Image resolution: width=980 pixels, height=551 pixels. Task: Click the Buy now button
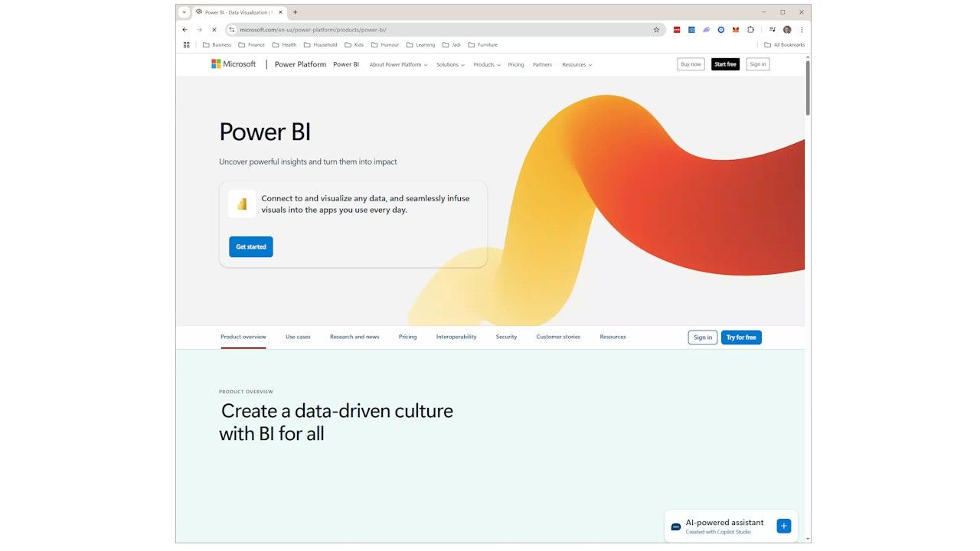click(x=691, y=64)
